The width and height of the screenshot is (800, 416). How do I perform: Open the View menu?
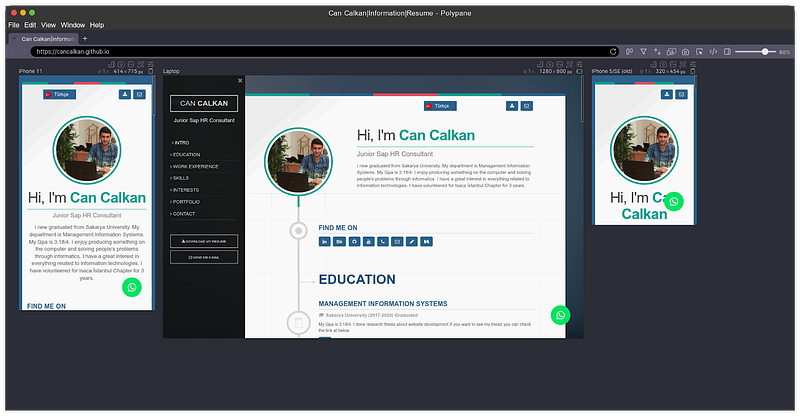click(48, 25)
